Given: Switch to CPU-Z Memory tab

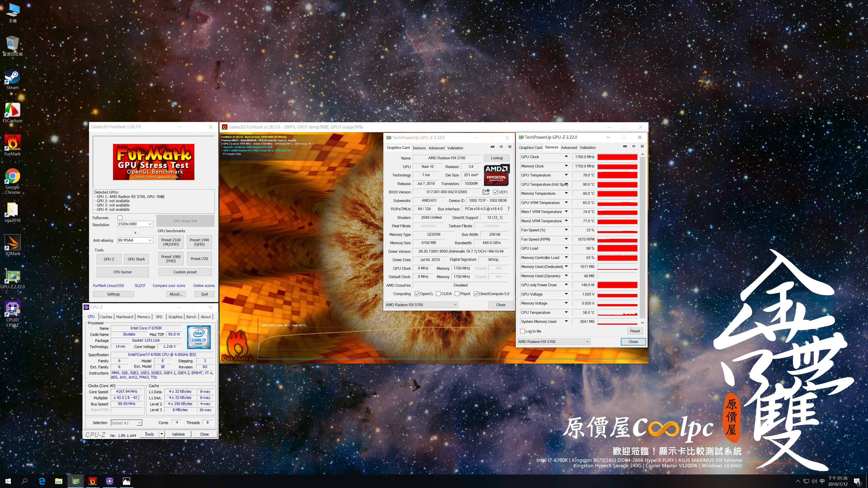Looking at the screenshot, I should point(144,317).
